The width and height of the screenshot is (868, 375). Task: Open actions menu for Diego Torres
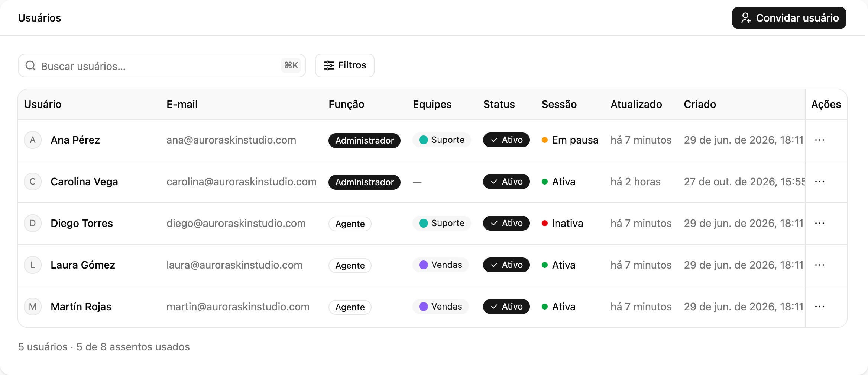[819, 223]
